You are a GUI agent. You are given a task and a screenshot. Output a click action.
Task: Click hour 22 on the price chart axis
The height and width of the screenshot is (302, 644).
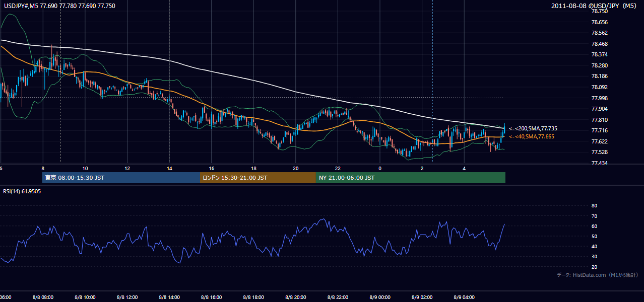tap(338, 168)
